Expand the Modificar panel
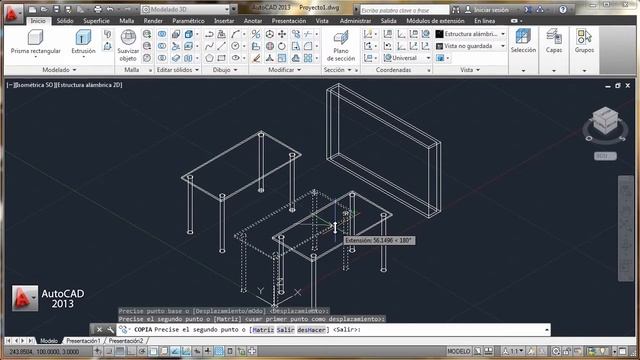 tap(284, 70)
